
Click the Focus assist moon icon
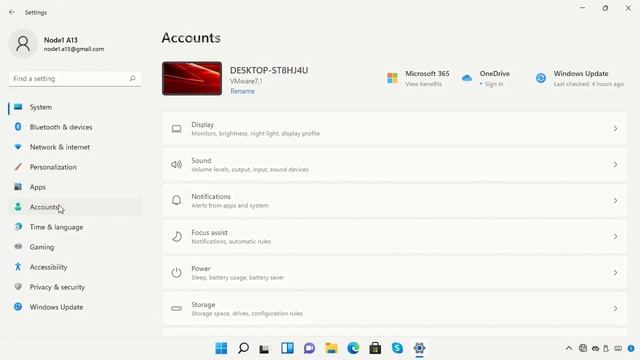(x=176, y=236)
